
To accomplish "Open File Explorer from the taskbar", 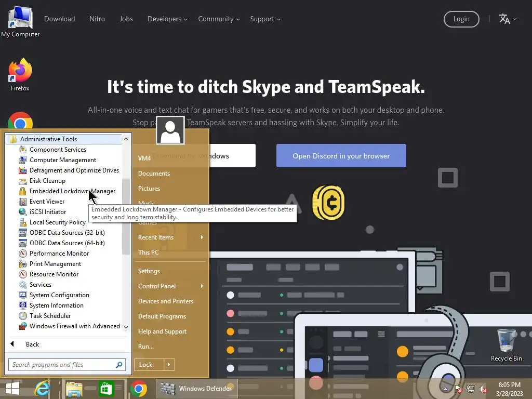I will 74,389.
